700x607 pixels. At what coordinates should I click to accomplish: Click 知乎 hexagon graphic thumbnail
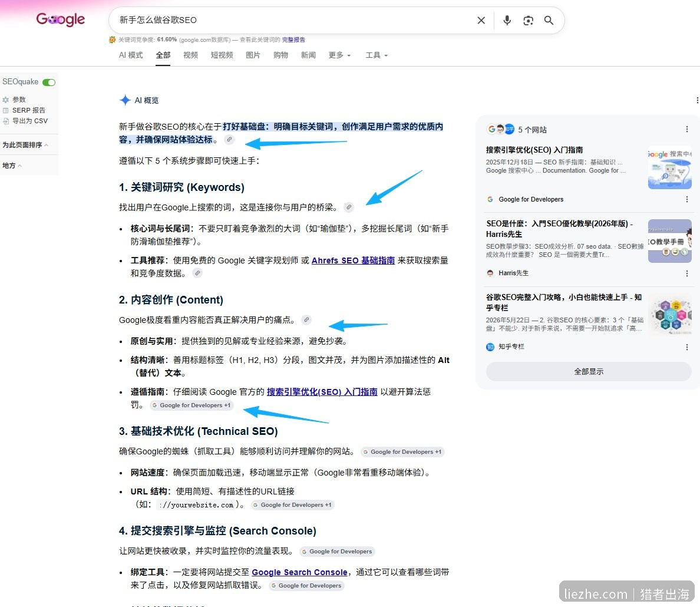click(669, 315)
